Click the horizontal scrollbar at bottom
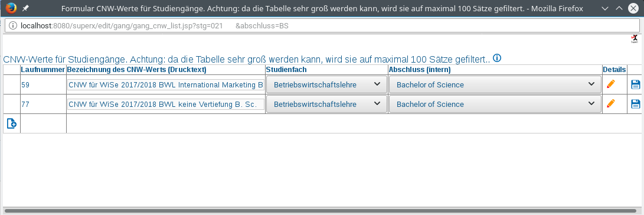The height and width of the screenshot is (215, 644). [321, 211]
